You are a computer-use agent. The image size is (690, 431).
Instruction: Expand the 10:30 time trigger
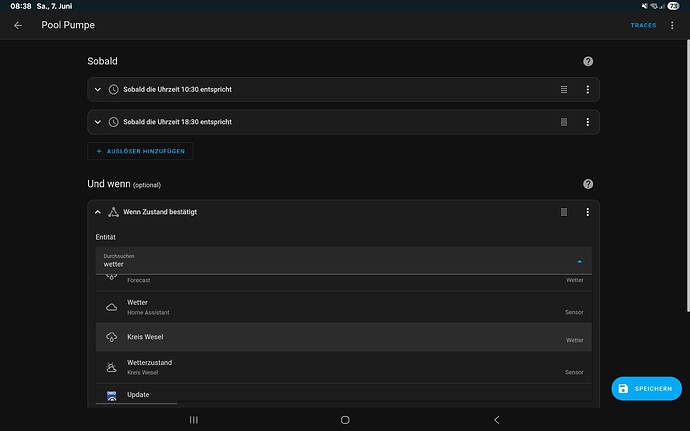click(x=98, y=89)
